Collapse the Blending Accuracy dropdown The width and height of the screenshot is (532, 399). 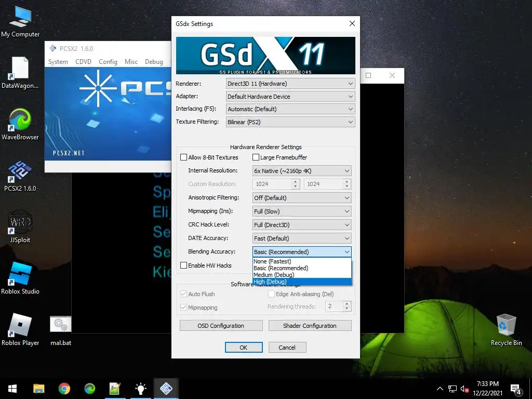coord(302,252)
